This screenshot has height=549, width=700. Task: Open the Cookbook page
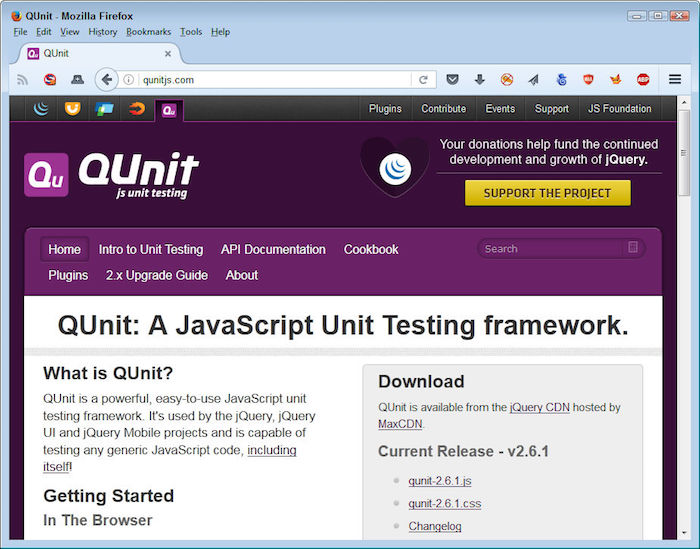[371, 249]
